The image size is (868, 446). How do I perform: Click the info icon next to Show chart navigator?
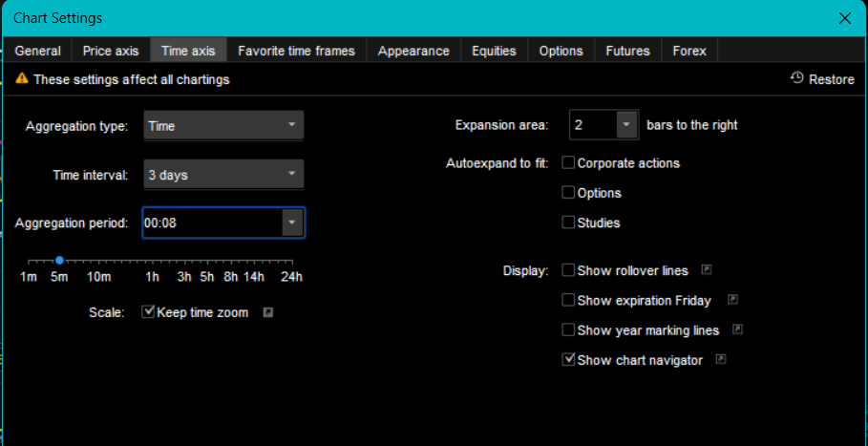721,359
